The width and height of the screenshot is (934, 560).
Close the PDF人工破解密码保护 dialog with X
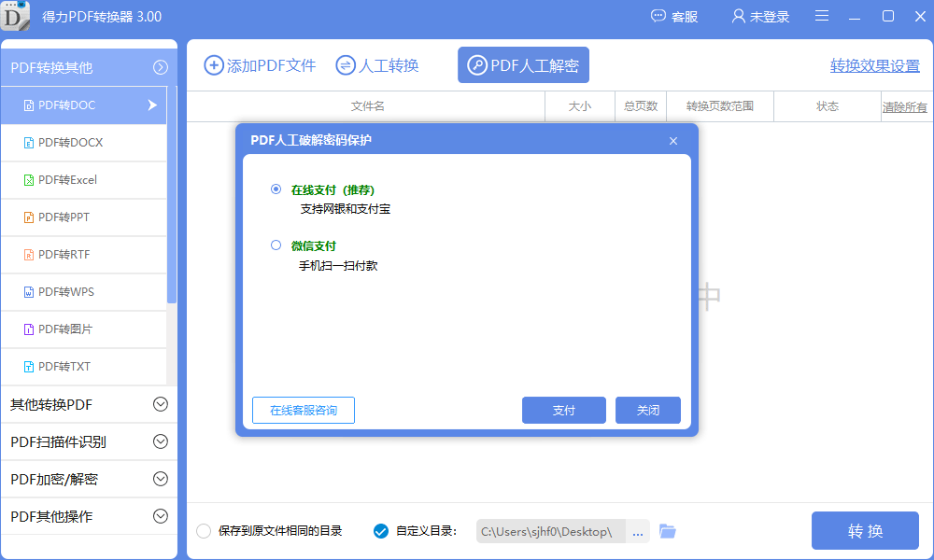(x=673, y=141)
